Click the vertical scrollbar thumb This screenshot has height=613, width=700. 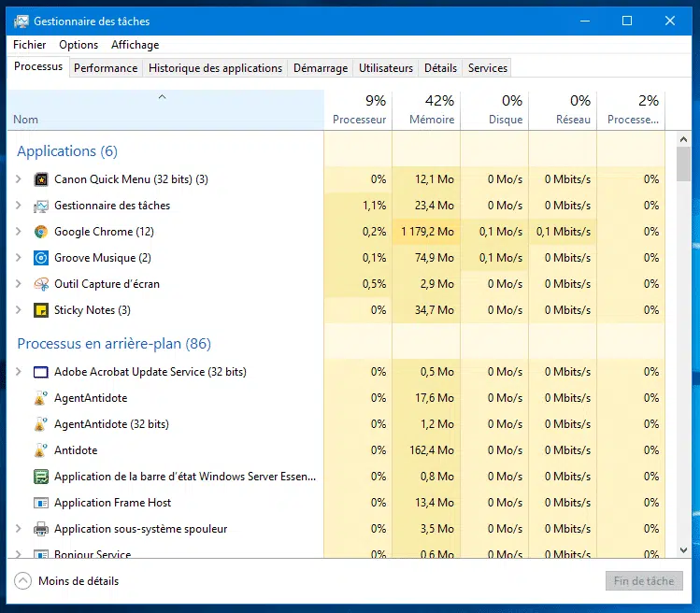pyautogui.click(x=683, y=164)
